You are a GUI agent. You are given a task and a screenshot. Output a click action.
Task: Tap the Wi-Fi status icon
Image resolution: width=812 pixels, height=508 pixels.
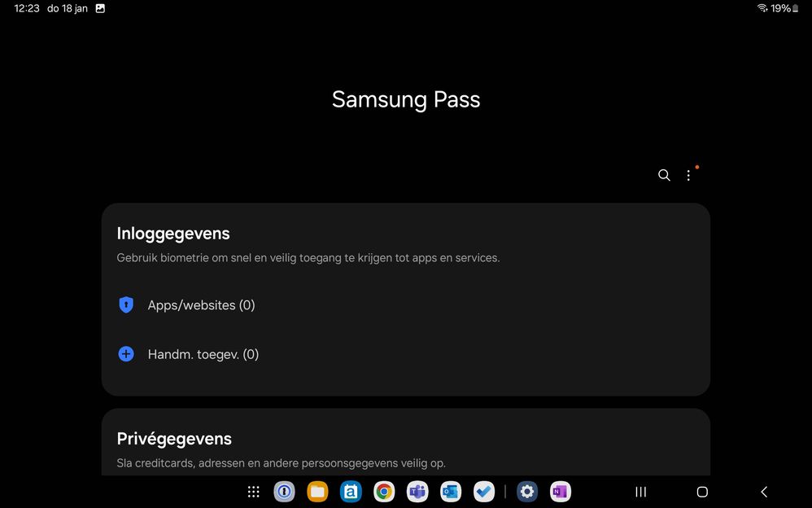[762, 8]
